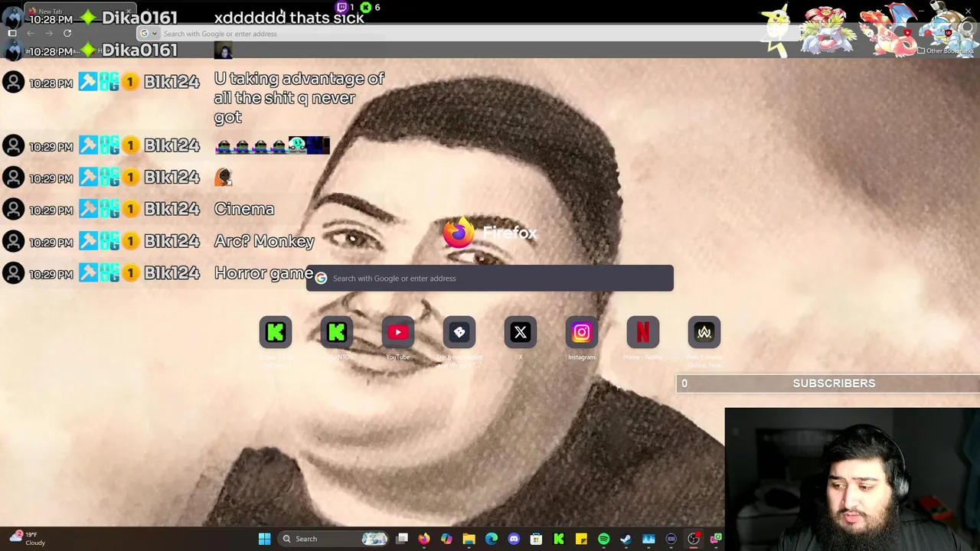Image resolution: width=980 pixels, height=551 pixels.
Task: Open Sticky Notes from the taskbar
Action: click(581, 539)
